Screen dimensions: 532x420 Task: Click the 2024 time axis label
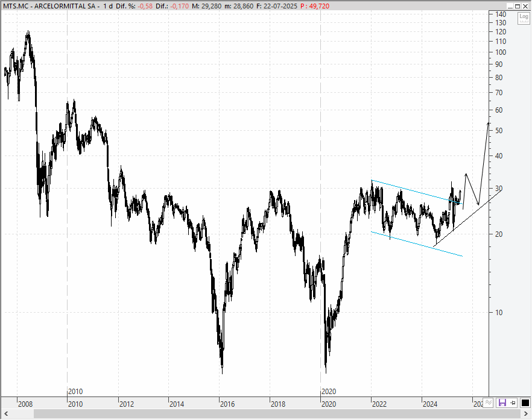click(430, 404)
